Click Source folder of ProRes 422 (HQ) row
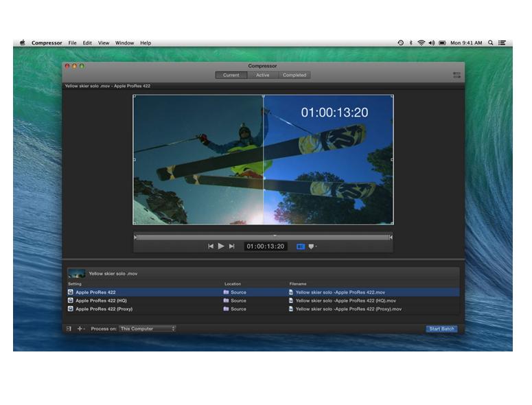 [x=235, y=301]
